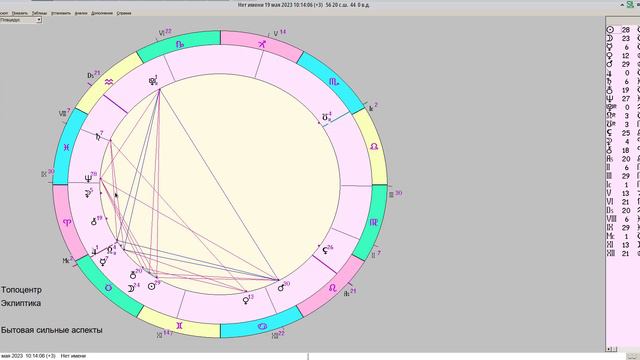640x360 pixels.
Task: Select the Mercury glyph in the chart
Action: [102, 262]
